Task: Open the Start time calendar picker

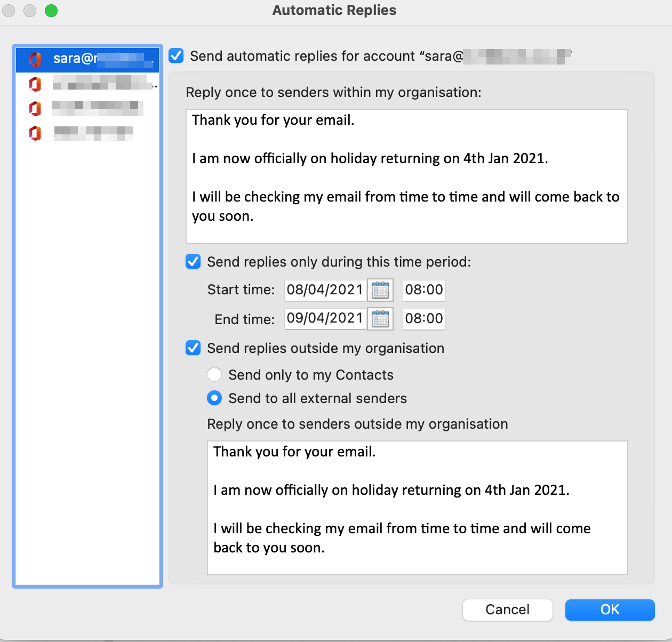Action: point(380,290)
